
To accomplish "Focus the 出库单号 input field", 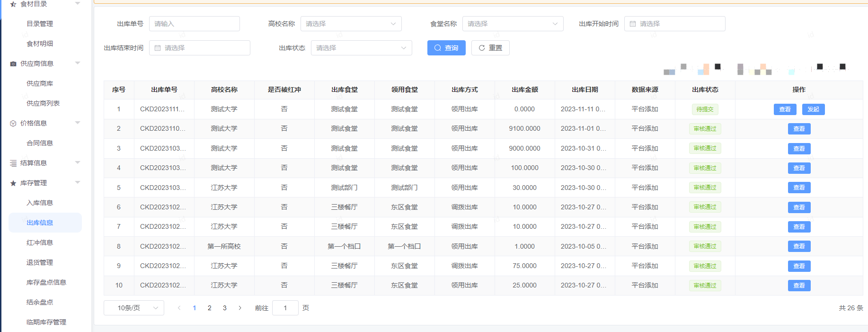I will (x=195, y=24).
